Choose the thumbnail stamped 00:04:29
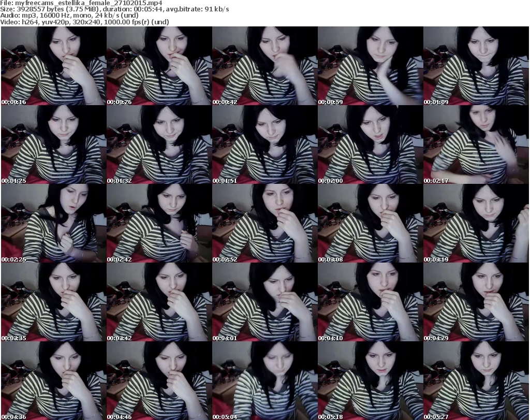This screenshot has height=420, width=530. 476,302
